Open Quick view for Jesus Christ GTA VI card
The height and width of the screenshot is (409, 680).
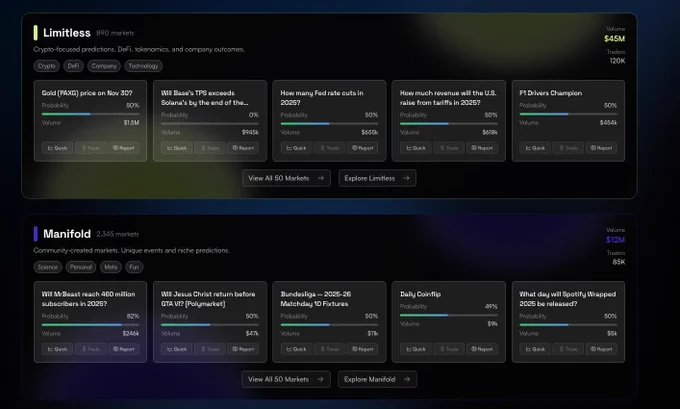point(177,349)
